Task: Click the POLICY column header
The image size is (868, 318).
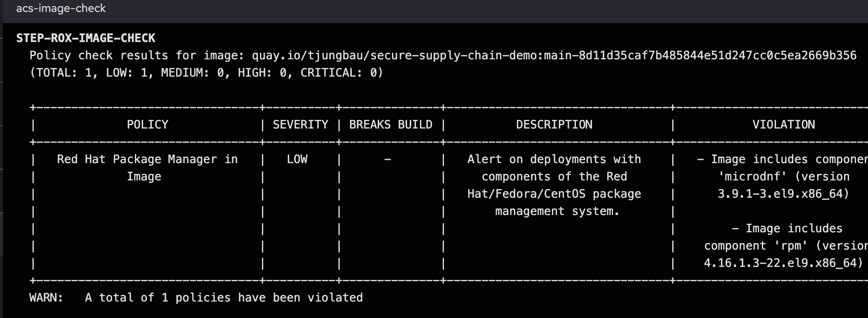Action: coord(147,124)
